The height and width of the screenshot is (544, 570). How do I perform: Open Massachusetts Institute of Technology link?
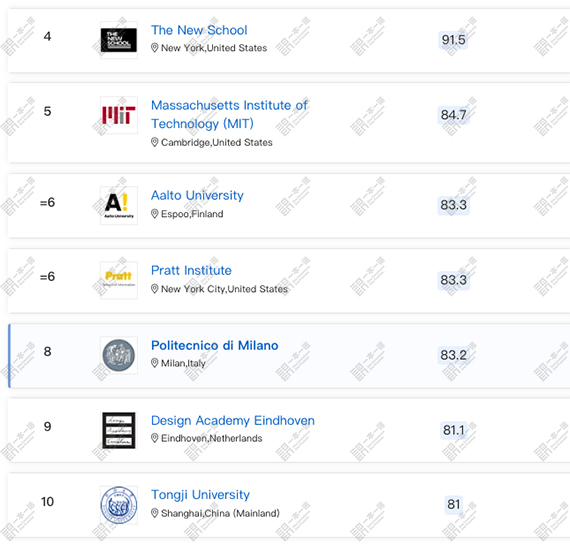(229, 115)
